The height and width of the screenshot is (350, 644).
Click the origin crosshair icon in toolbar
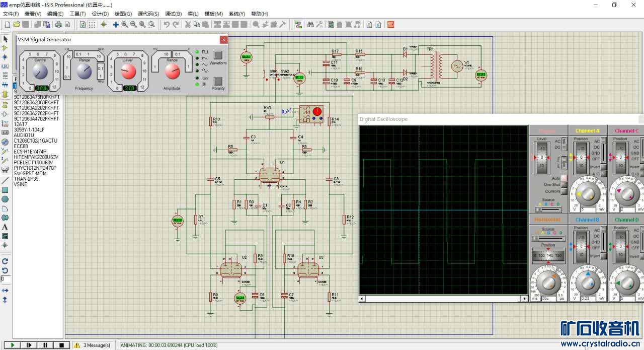[x=104, y=24]
